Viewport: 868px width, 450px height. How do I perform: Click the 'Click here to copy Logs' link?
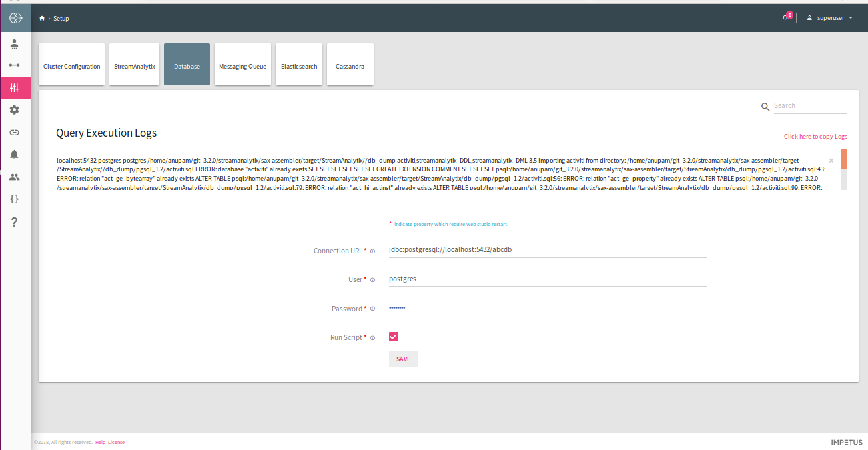pos(815,137)
